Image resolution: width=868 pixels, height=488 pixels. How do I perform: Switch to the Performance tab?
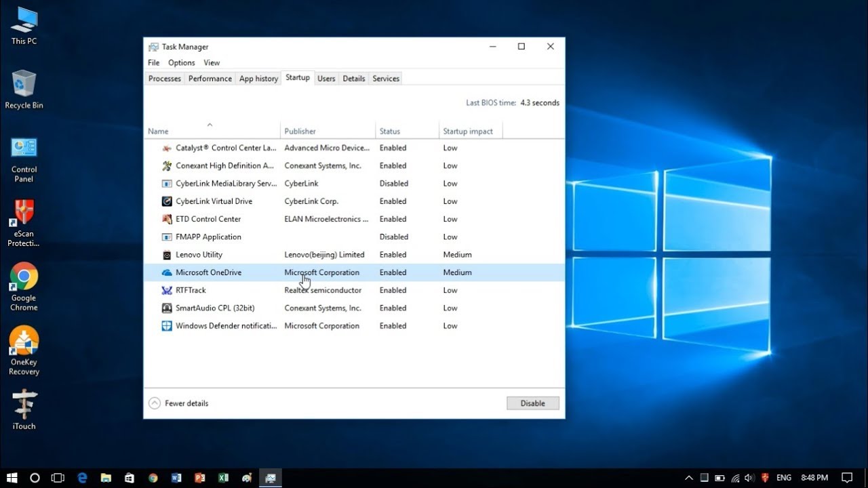coord(210,79)
